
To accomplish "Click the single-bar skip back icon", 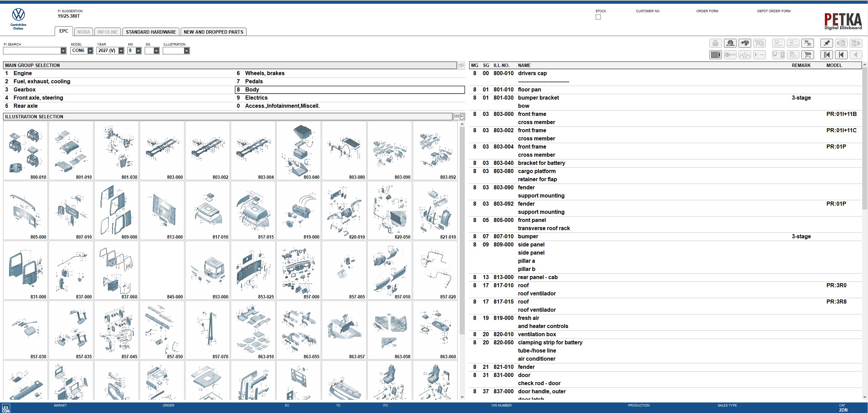I will pos(841,55).
